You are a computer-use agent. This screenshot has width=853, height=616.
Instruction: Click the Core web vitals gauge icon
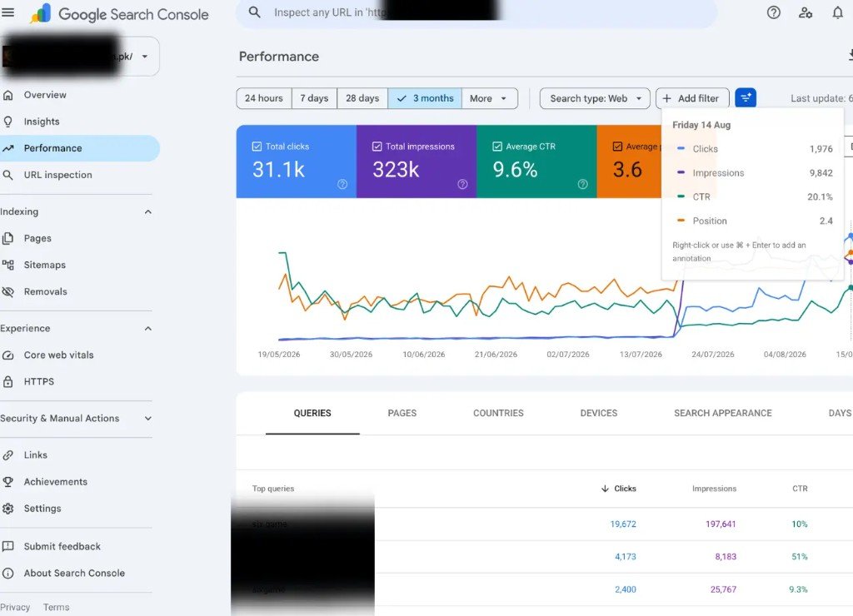8,355
